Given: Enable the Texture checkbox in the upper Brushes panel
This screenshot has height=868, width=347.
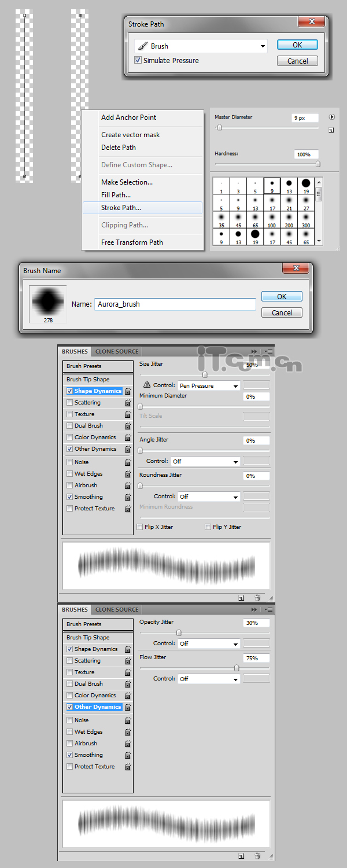Looking at the screenshot, I should click(70, 414).
